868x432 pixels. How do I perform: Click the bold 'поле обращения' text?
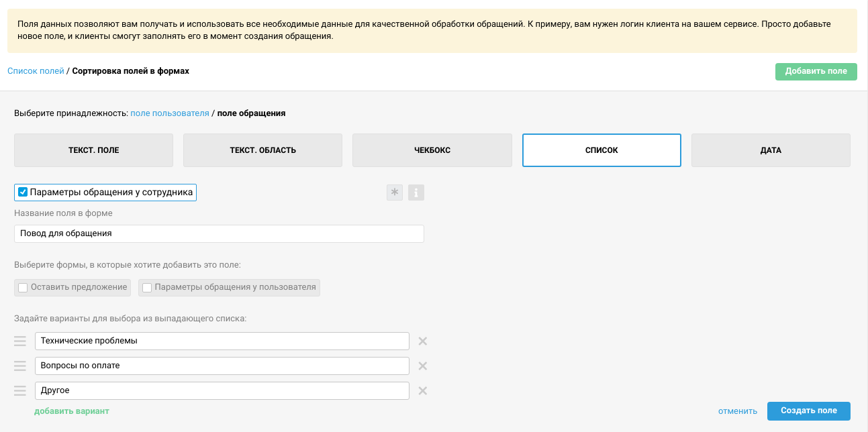[x=251, y=113]
